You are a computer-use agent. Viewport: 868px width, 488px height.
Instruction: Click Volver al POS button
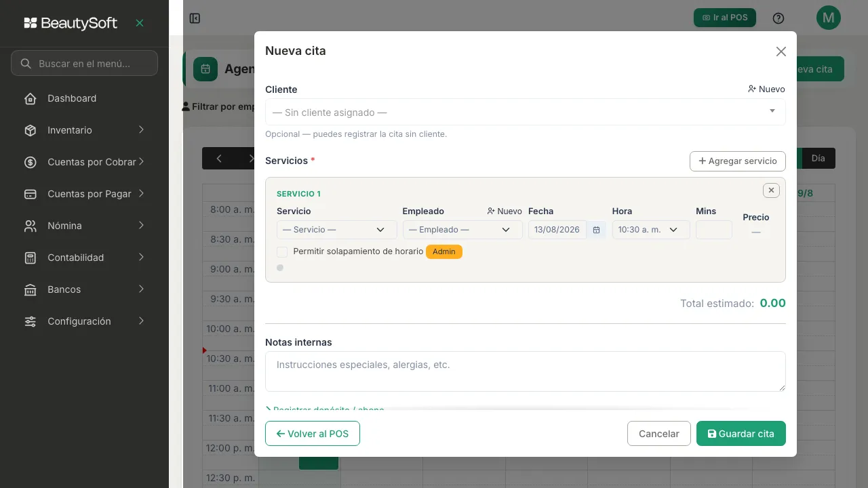[x=313, y=434]
